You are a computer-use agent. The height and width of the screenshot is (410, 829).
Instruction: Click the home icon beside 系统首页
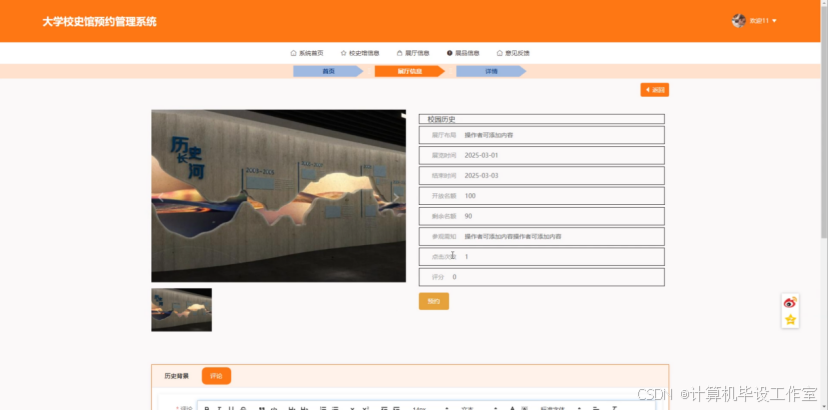coord(293,53)
